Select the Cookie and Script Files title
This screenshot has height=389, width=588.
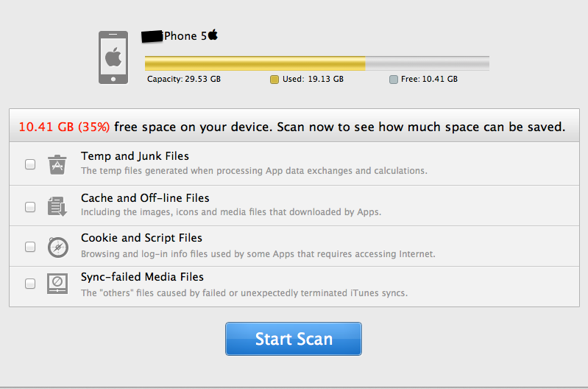coord(141,238)
